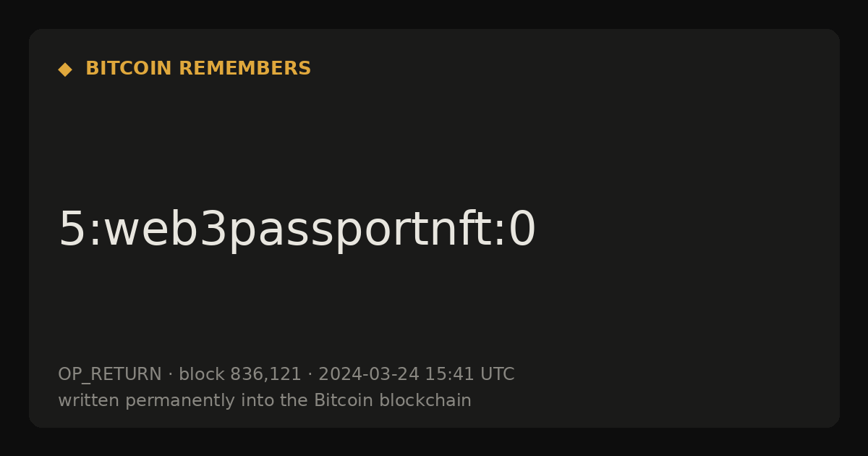Click the 2024-03-24 date
This screenshot has width=868, height=456.
point(369,375)
